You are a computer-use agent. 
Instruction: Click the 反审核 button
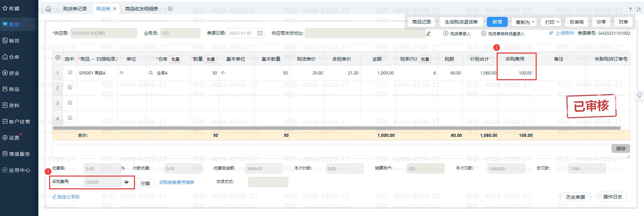pos(576,22)
